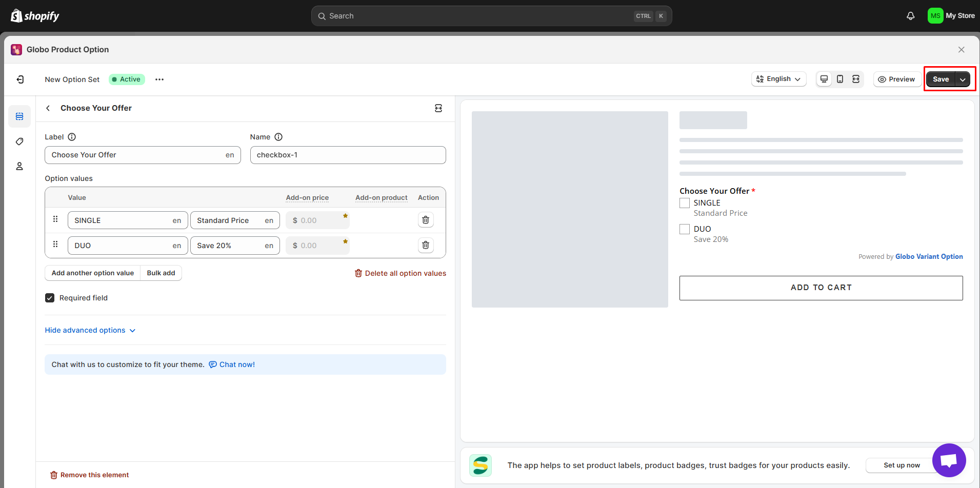Screen dimensions: 980x488
Task: Open the English language dropdown
Action: (x=778, y=79)
